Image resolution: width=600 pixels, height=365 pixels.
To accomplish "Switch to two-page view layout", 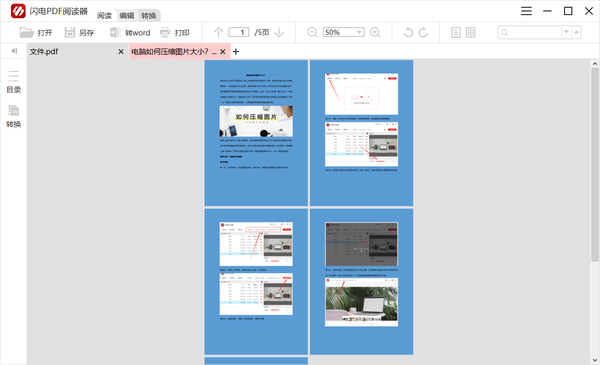I will point(471,33).
